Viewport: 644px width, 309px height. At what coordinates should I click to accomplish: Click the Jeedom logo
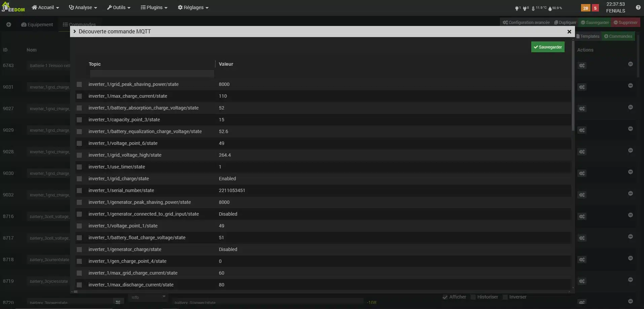pos(13,7)
